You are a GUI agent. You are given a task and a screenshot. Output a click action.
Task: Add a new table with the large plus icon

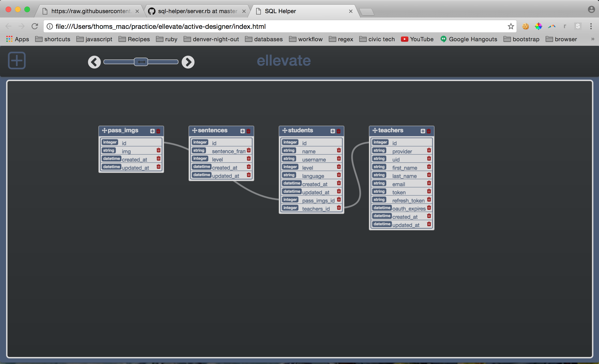tap(17, 60)
